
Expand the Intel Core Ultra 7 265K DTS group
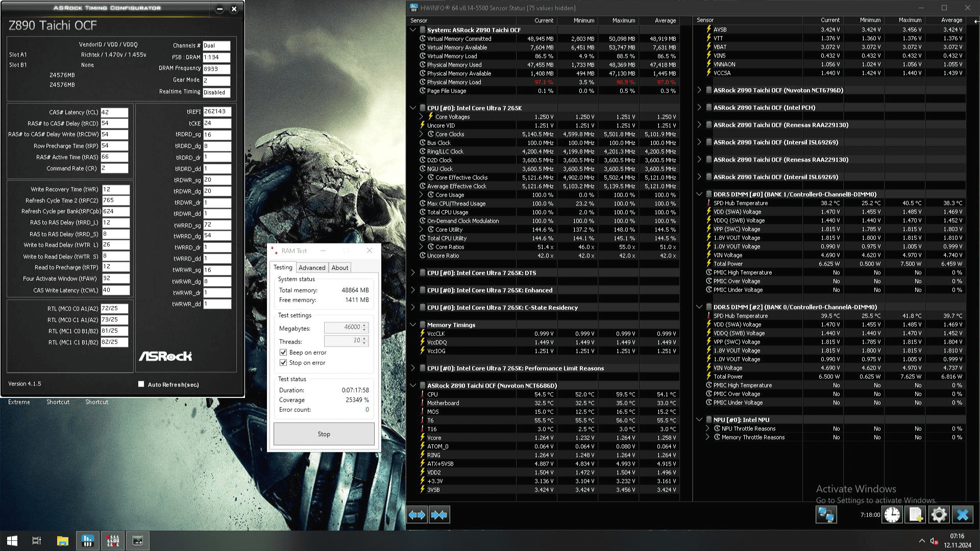click(x=413, y=273)
